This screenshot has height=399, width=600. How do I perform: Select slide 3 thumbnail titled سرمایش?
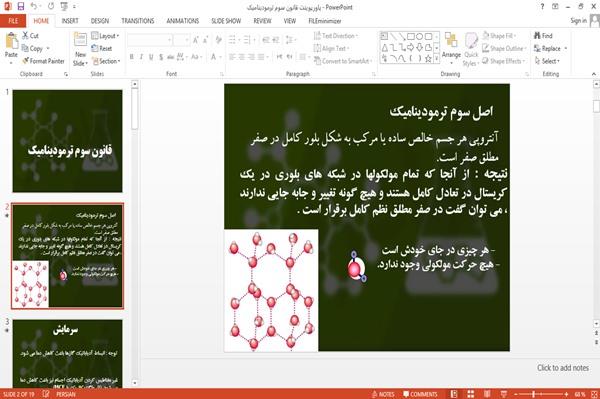click(67, 354)
